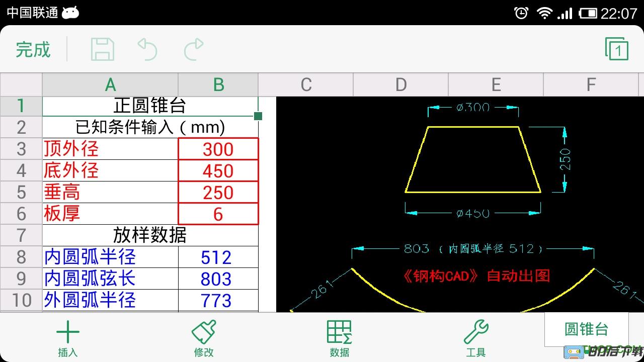Select column D header
The height and width of the screenshot is (362, 644).
click(400, 84)
